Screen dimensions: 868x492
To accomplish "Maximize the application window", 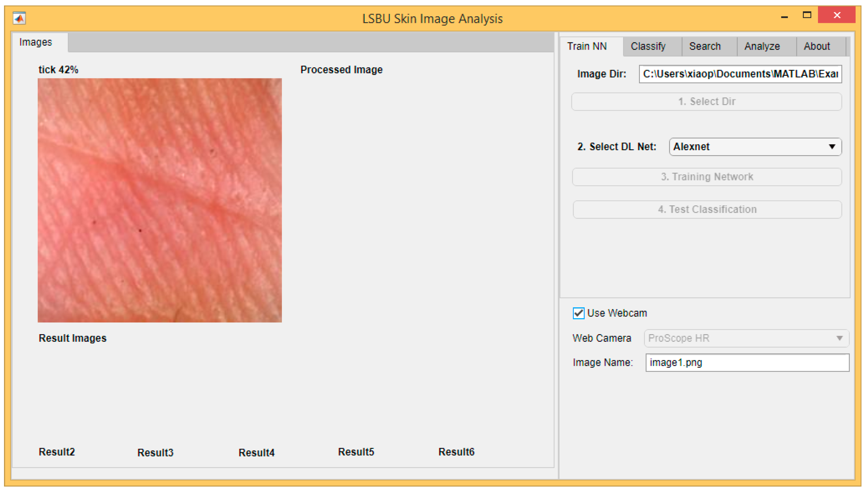I will [807, 15].
